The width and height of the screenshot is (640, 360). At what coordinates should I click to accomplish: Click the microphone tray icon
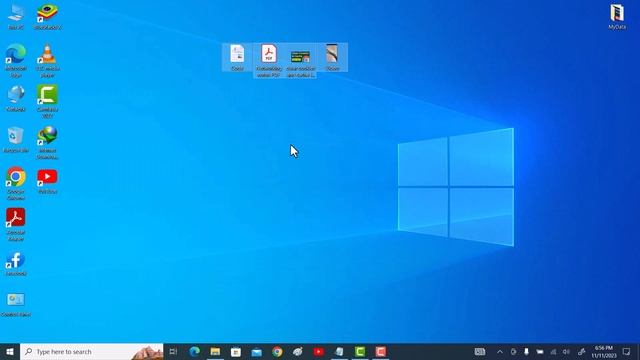pyautogui.click(x=526, y=351)
